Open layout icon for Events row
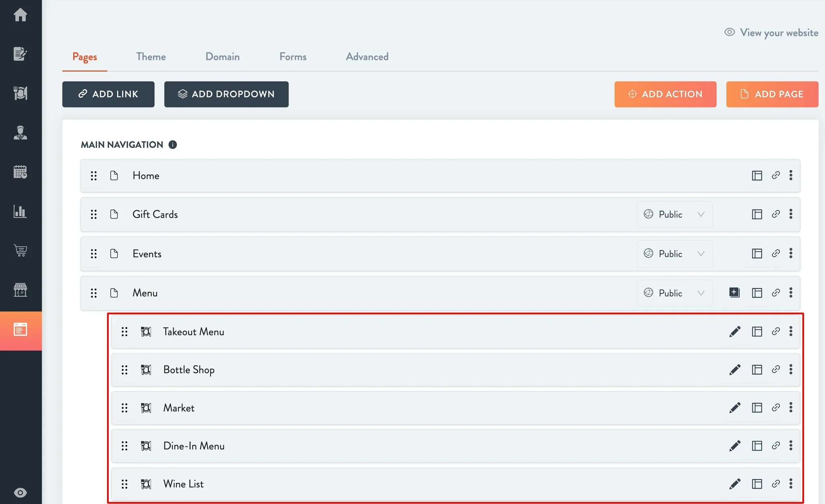The height and width of the screenshot is (504, 825). (x=757, y=254)
